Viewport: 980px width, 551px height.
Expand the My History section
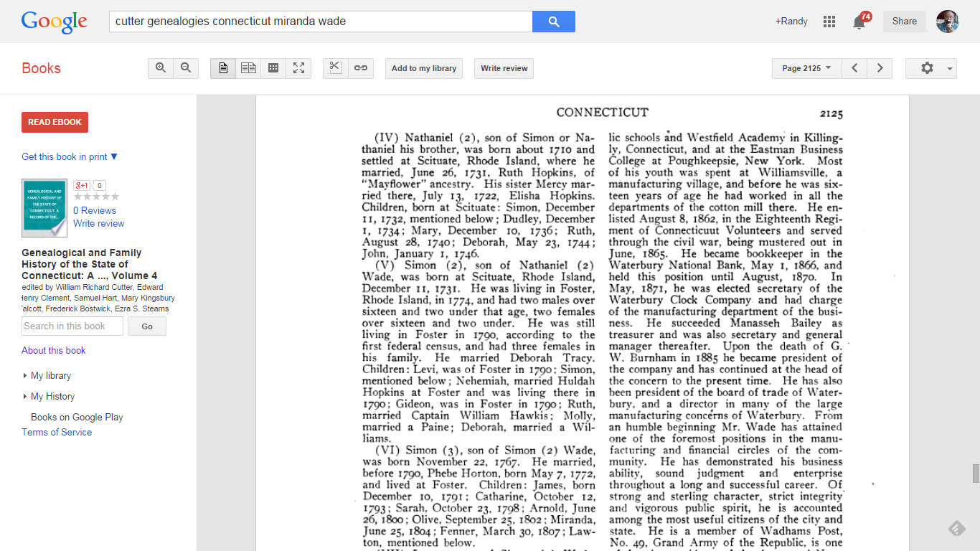[x=52, y=396]
